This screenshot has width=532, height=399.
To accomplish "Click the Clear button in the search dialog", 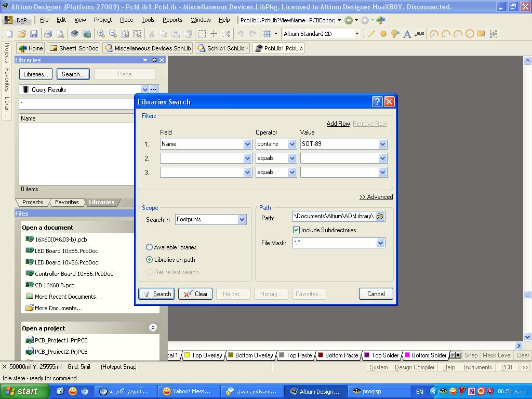I will click(195, 294).
